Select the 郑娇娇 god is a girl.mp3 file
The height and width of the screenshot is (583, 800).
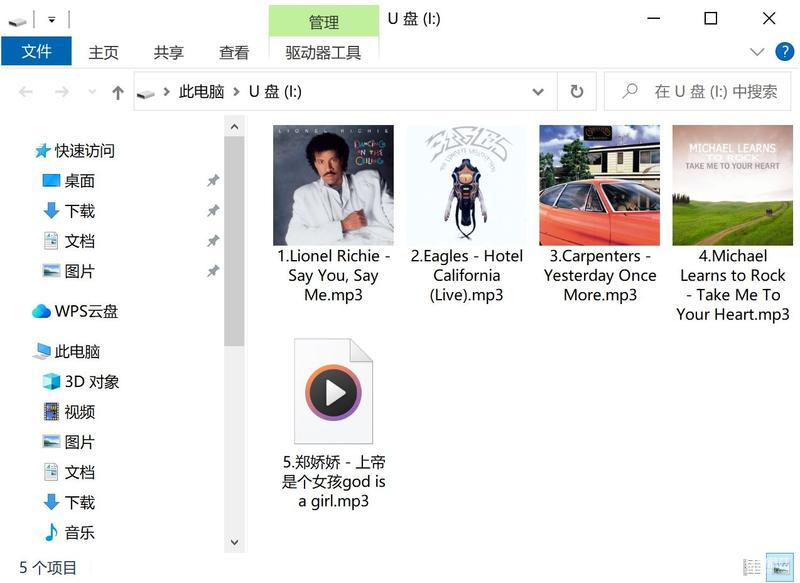[334, 424]
